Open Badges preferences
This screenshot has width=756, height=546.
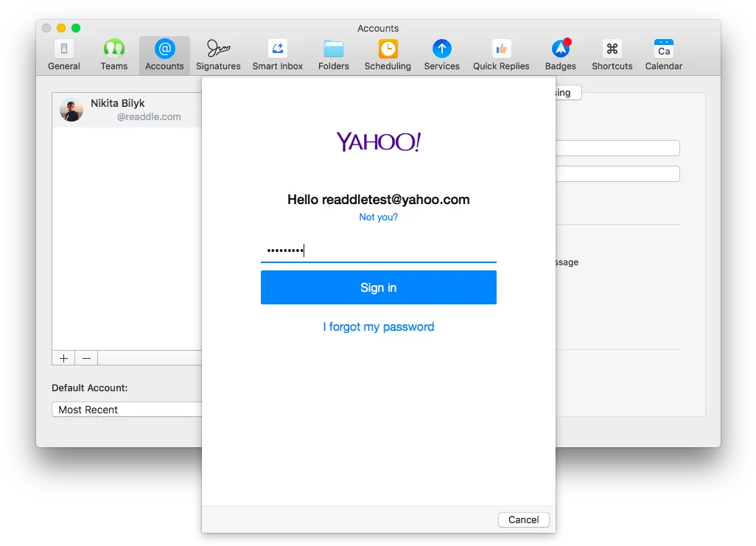560,55
